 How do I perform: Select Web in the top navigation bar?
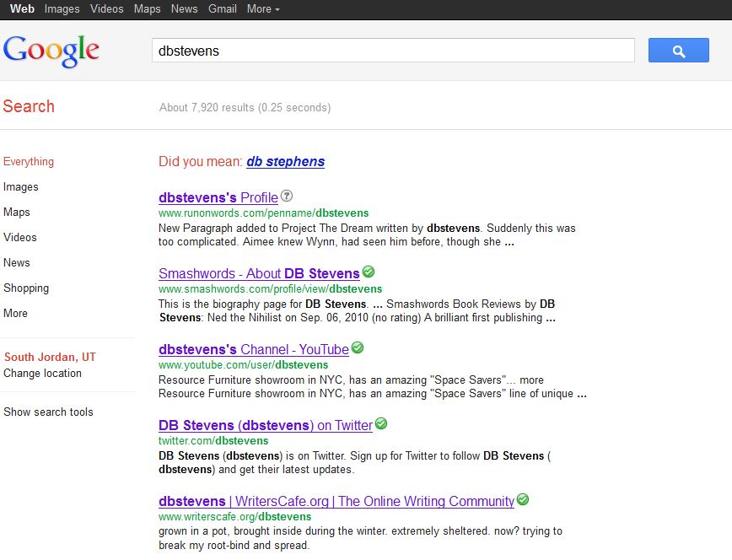pos(22,9)
